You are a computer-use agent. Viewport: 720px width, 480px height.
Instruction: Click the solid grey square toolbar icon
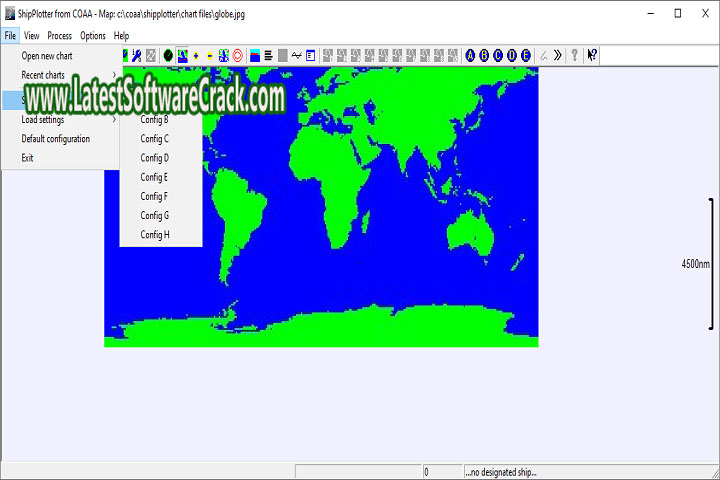[x=283, y=56]
